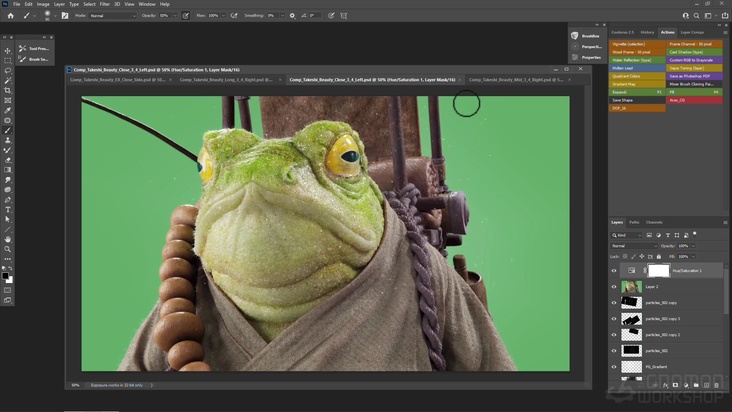
Task: Select the Path Selection tool
Action: point(7,219)
